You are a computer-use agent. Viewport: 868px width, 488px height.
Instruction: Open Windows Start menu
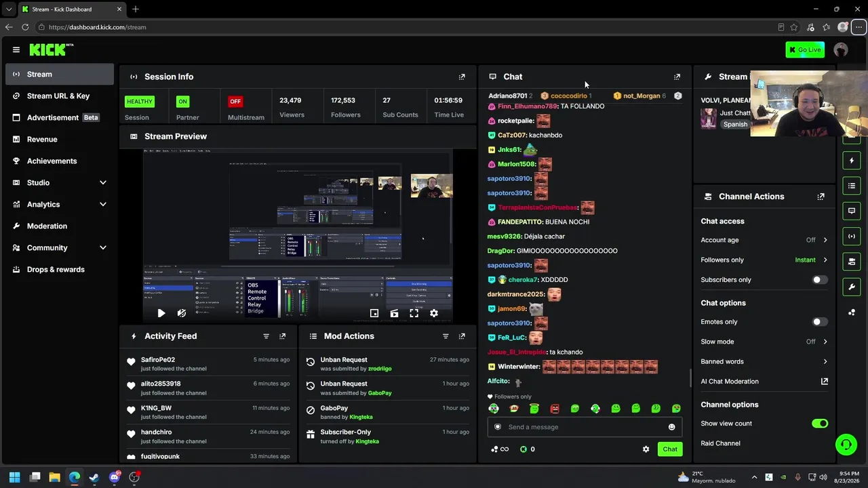(x=15, y=477)
